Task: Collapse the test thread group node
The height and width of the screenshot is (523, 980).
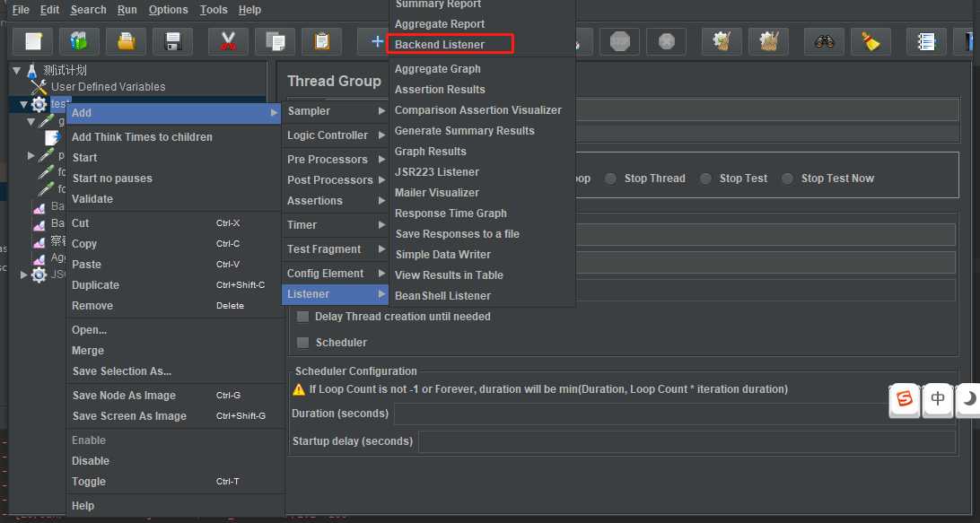Action: pos(23,104)
